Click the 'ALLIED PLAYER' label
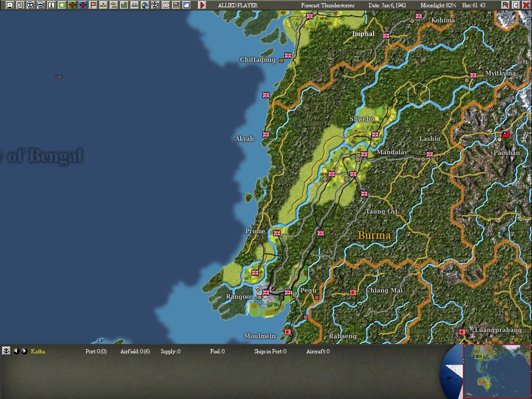Viewport: 532px width, 399px height. (238, 5)
